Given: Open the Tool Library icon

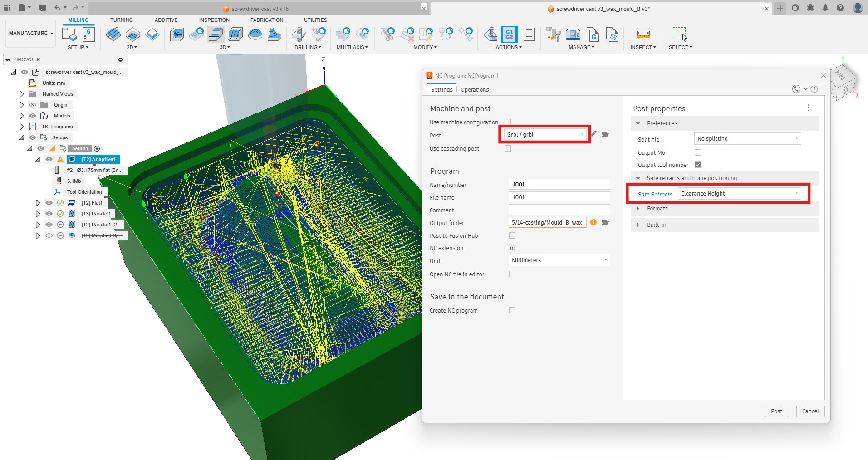Looking at the screenshot, I should click(554, 34).
